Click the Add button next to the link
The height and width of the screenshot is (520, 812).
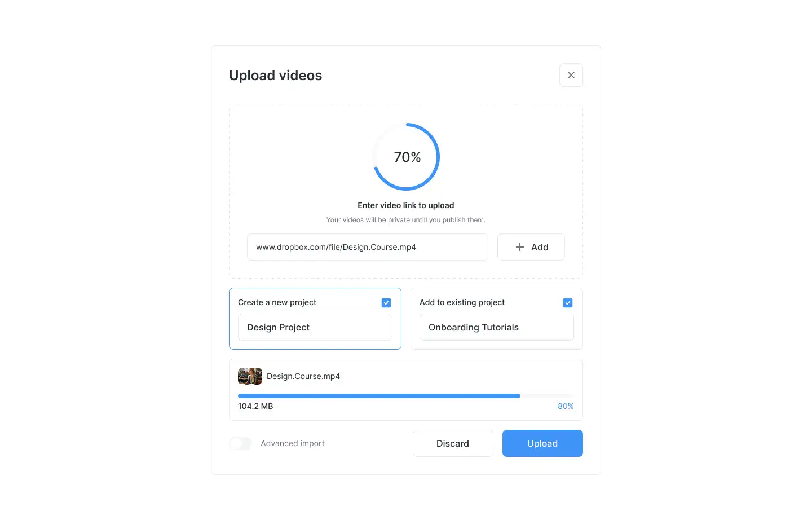coord(531,247)
